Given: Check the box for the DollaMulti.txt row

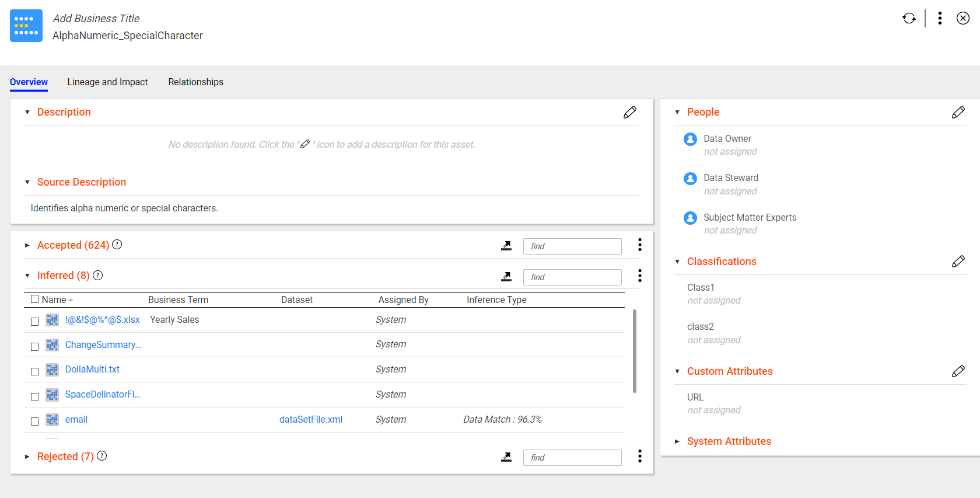Looking at the screenshot, I should (x=35, y=371).
